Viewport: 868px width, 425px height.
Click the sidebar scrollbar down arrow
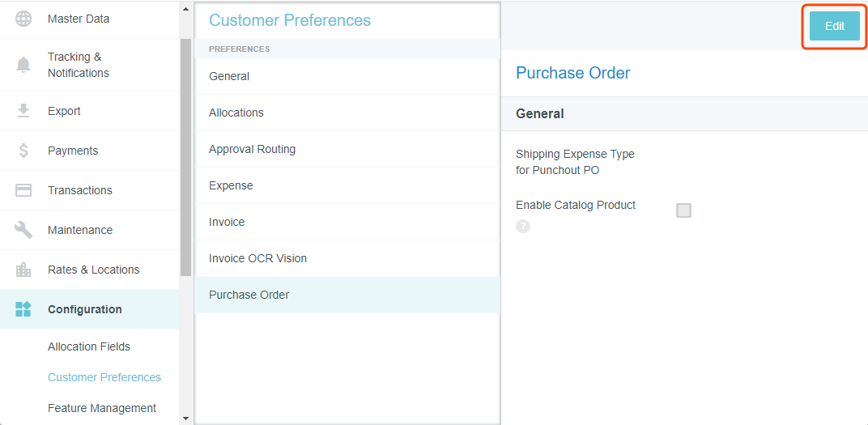185,419
